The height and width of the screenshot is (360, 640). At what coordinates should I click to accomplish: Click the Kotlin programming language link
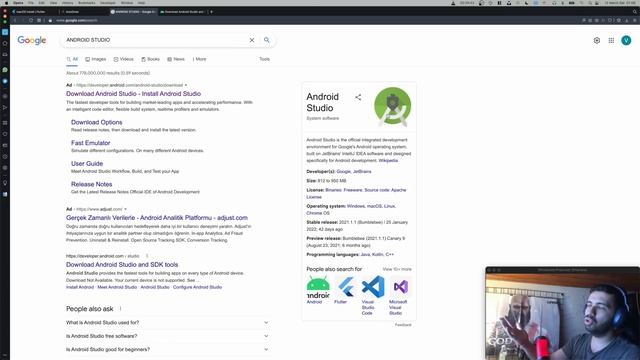click(378, 254)
